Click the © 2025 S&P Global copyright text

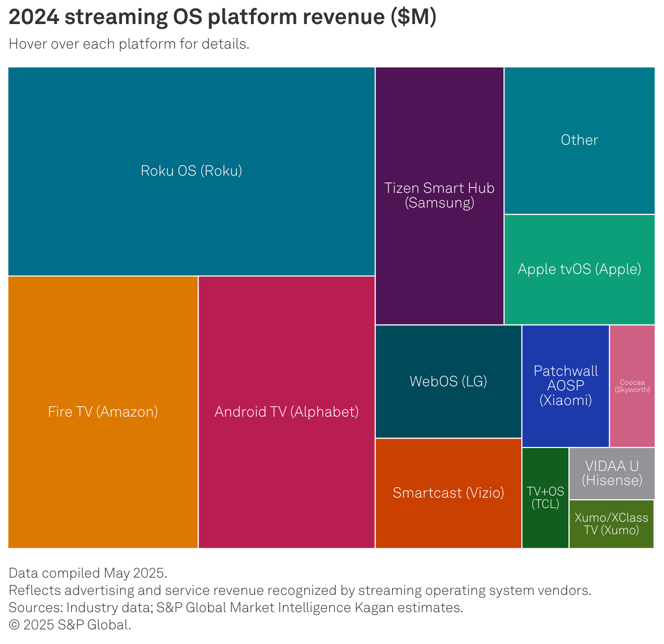pyautogui.click(x=70, y=625)
